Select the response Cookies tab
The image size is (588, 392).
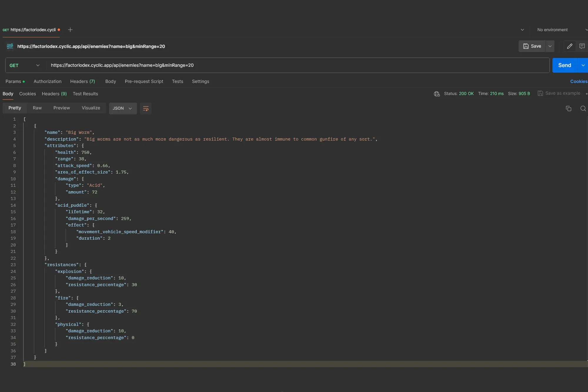tap(28, 94)
